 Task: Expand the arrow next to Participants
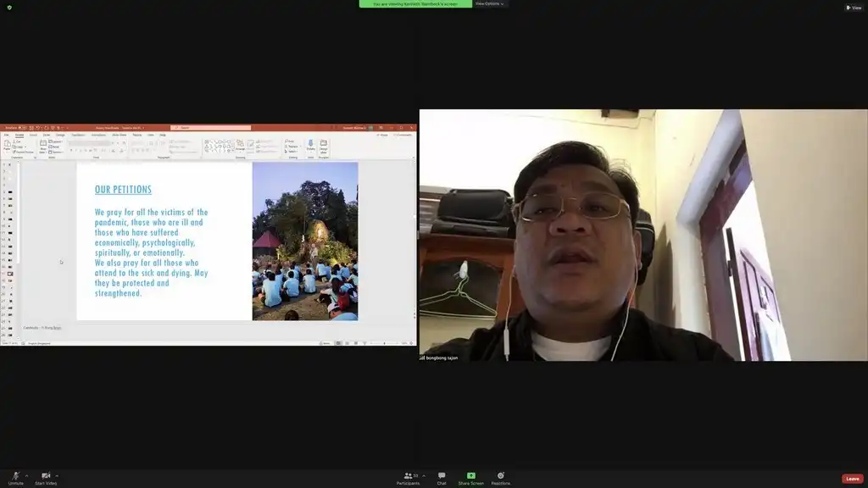pyautogui.click(x=424, y=476)
